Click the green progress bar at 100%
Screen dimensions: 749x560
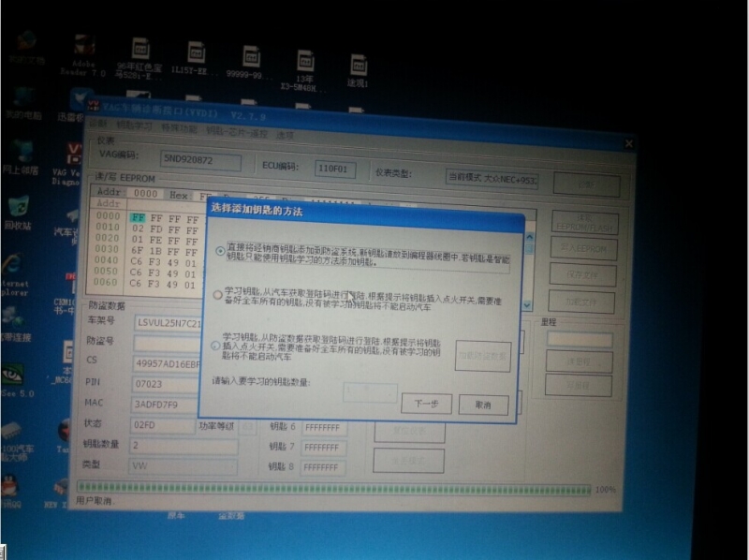(x=334, y=488)
